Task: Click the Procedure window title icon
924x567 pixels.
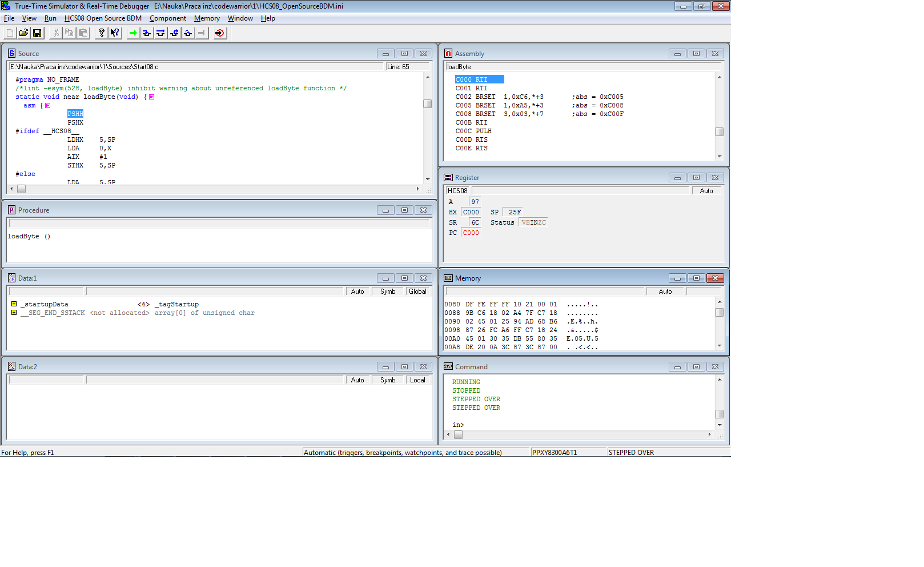Action: (x=11, y=210)
